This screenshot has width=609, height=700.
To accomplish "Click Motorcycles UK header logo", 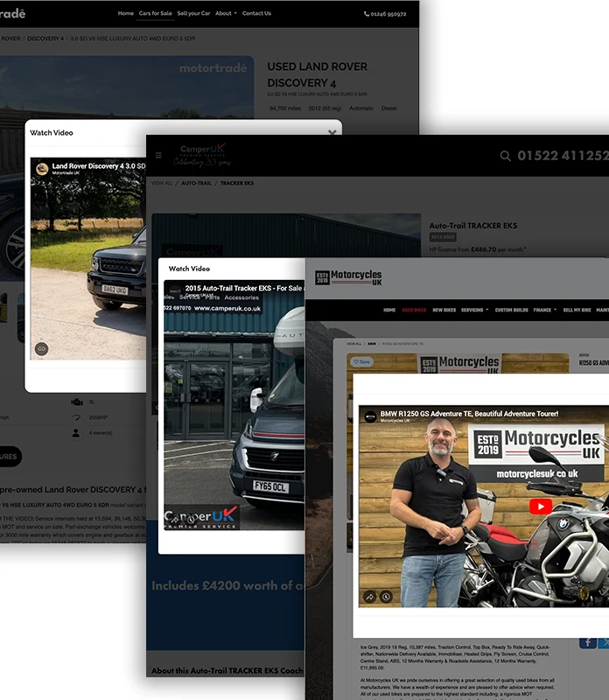I will click(x=348, y=277).
